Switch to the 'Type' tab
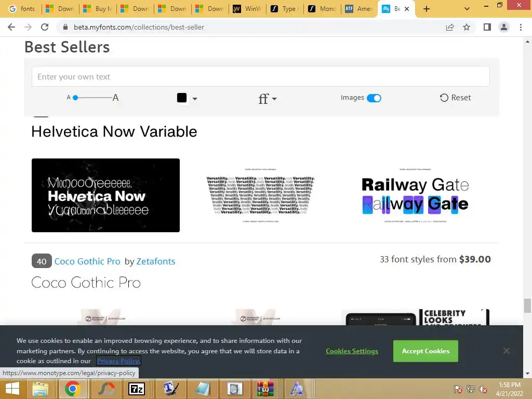This screenshot has width=532, height=399. pos(285,9)
